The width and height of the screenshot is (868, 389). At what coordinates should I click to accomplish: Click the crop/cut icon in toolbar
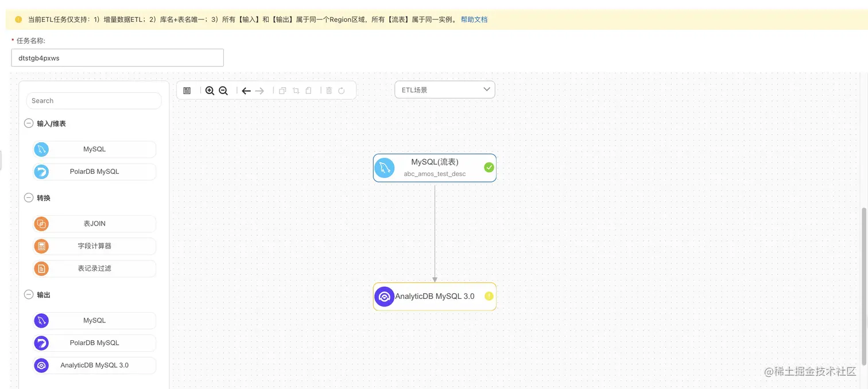(x=296, y=91)
